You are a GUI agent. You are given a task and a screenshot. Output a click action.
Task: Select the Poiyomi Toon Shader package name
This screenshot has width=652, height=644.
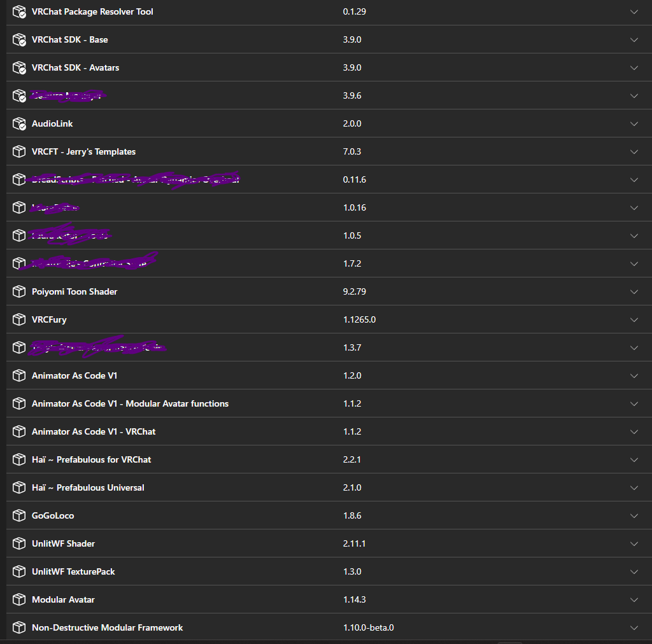(74, 291)
